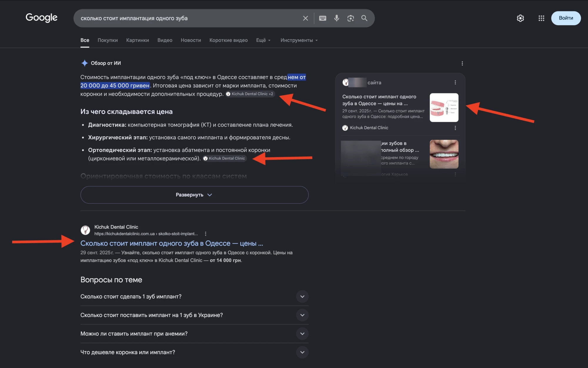
Task: Click the Вопросы по теме heading
Action: [111, 280]
